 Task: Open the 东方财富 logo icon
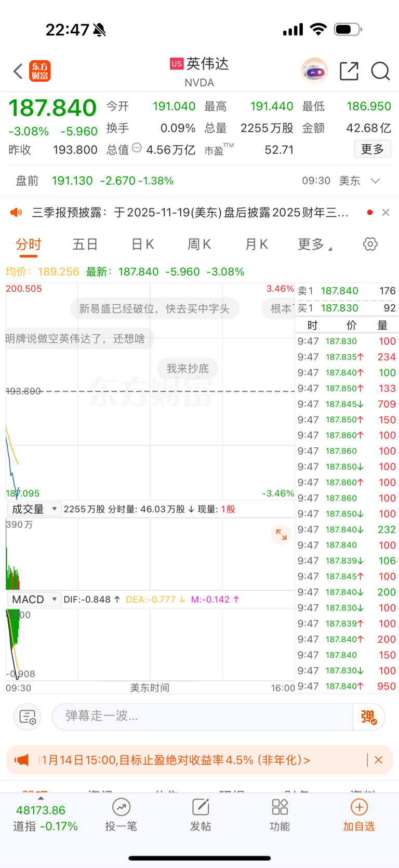tap(40, 71)
